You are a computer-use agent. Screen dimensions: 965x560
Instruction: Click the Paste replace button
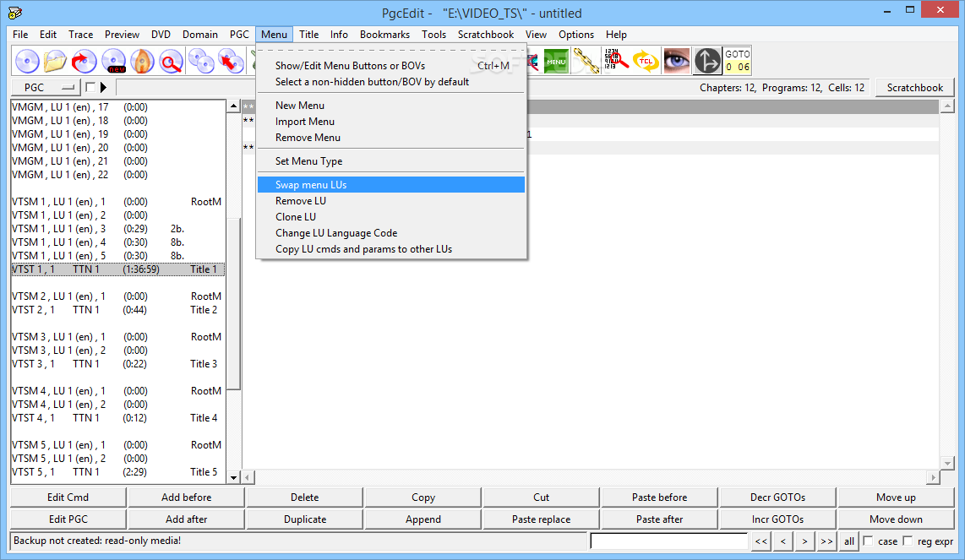pyautogui.click(x=541, y=519)
